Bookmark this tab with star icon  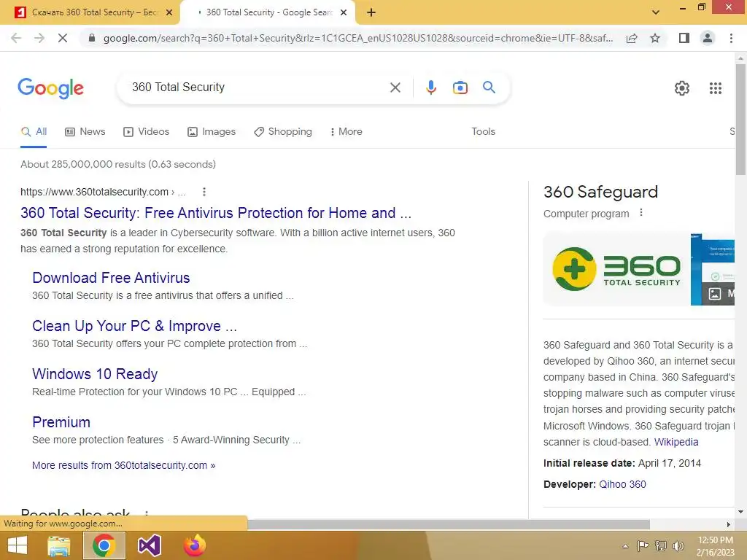tap(655, 38)
